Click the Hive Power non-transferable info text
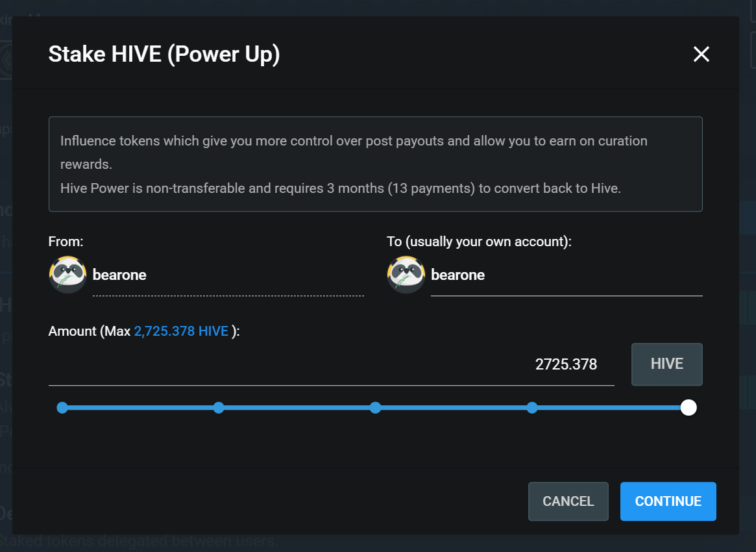756x552 pixels. [341, 188]
